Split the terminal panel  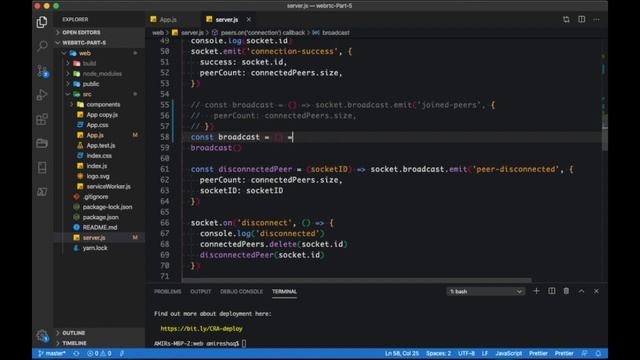coord(551,291)
